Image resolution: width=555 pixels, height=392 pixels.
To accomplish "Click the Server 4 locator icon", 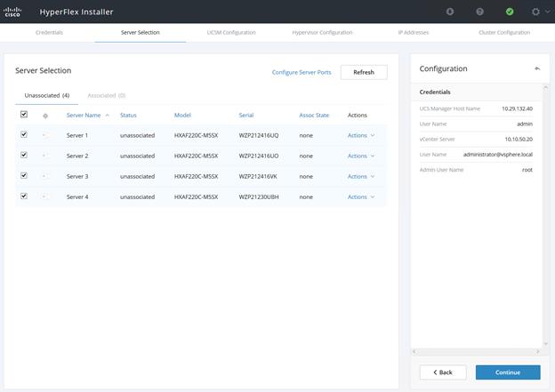I will tap(45, 196).
